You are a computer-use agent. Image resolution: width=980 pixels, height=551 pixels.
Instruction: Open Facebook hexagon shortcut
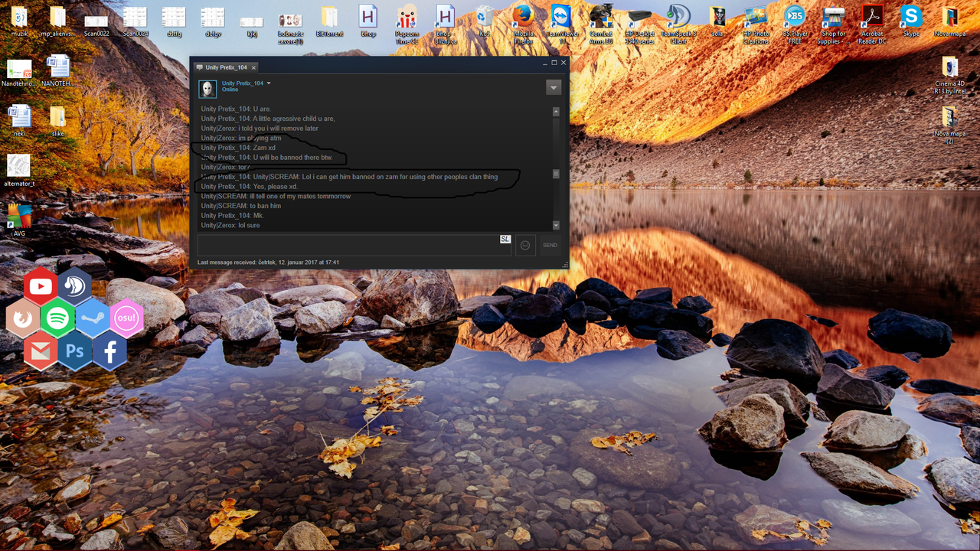[110, 350]
